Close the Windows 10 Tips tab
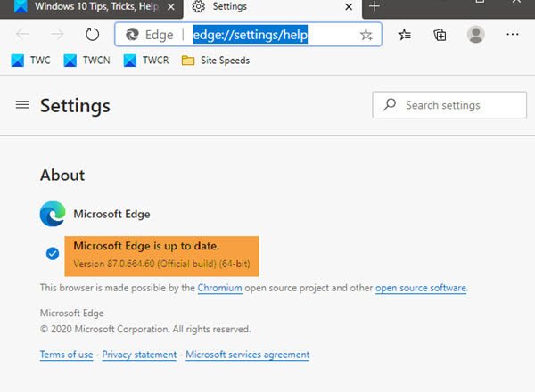The height and width of the screenshot is (392, 535). pyautogui.click(x=171, y=6)
